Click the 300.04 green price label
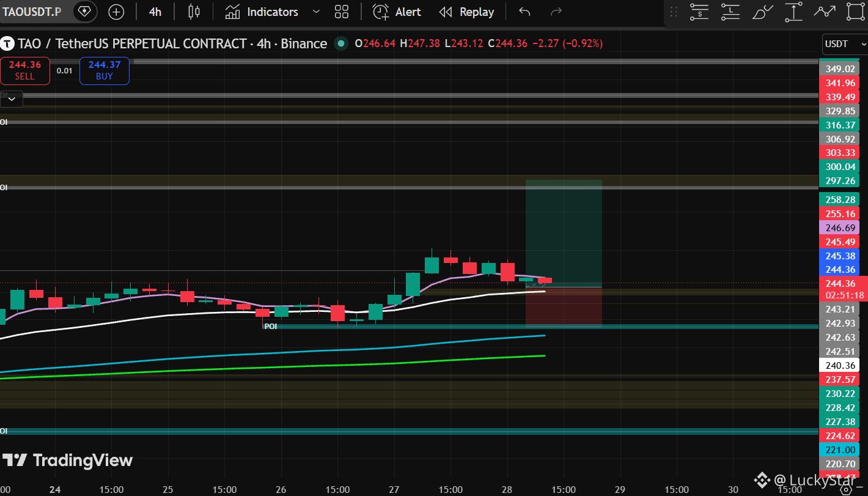The width and height of the screenshot is (868, 496). coord(840,166)
